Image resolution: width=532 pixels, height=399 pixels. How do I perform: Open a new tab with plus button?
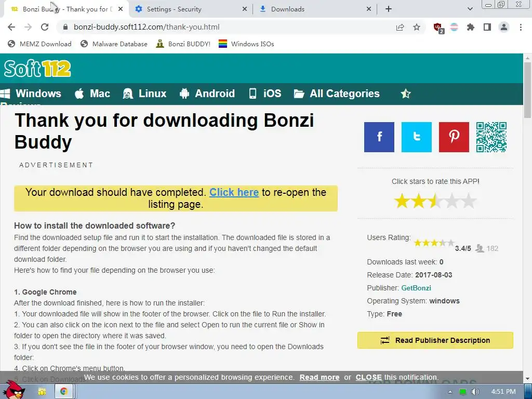[x=389, y=9]
